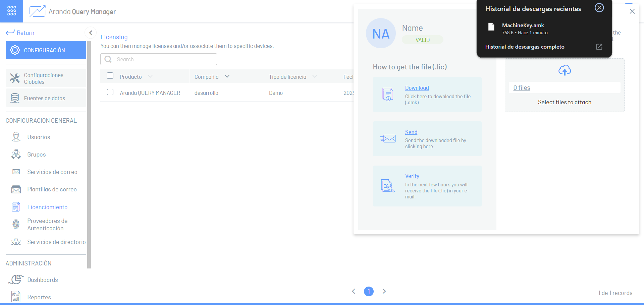Select Fuentes de datos menu item
The height and width of the screenshot is (305, 644).
(x=45, y=98)
